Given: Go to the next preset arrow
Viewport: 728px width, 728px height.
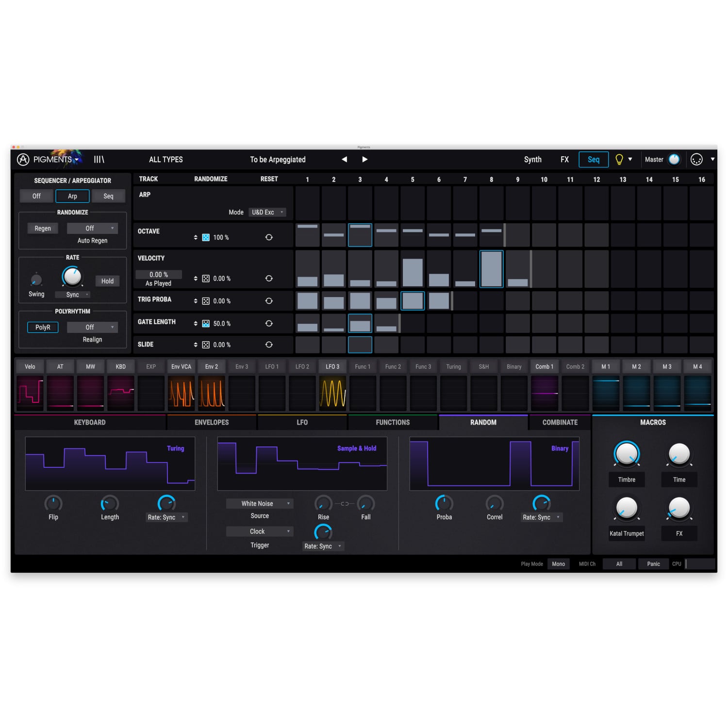Looking at the screenshot, I should [365, 159].
